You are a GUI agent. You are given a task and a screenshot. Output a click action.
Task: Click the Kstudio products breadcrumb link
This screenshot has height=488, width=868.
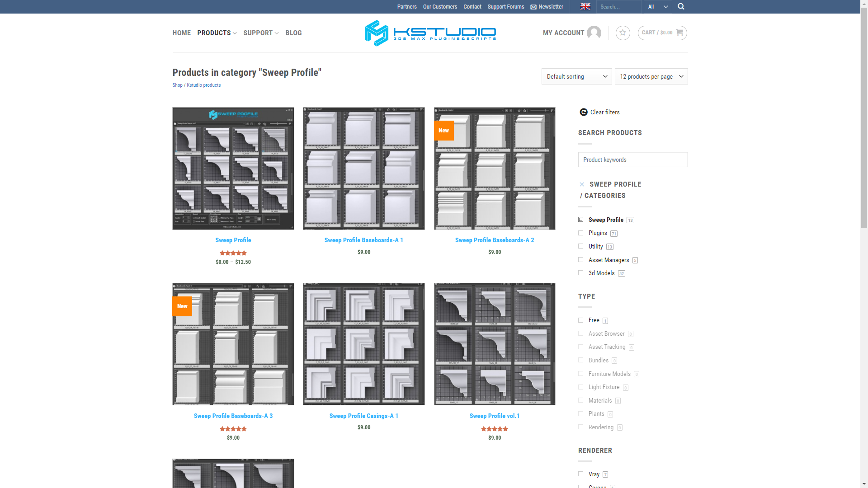click(x=204, y=84)
